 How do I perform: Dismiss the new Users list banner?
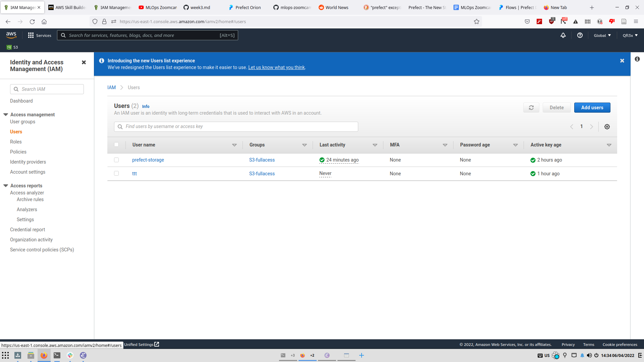[x=622, y=61]
